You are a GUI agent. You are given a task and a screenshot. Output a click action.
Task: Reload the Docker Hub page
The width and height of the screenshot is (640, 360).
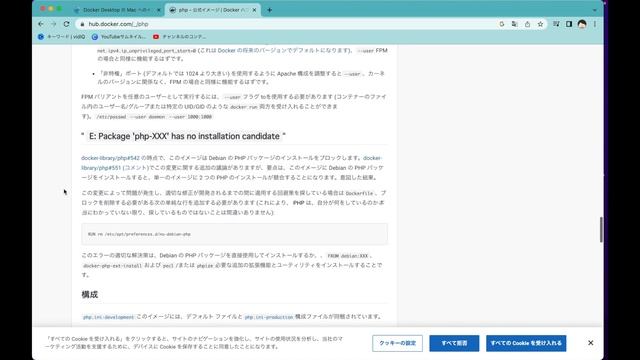(x=67, y=24)
